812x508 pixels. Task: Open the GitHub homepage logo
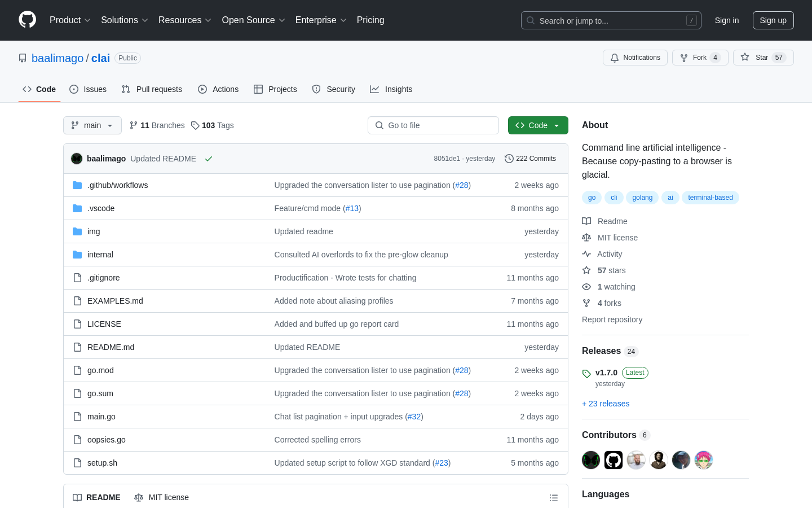tap(27, 20)
